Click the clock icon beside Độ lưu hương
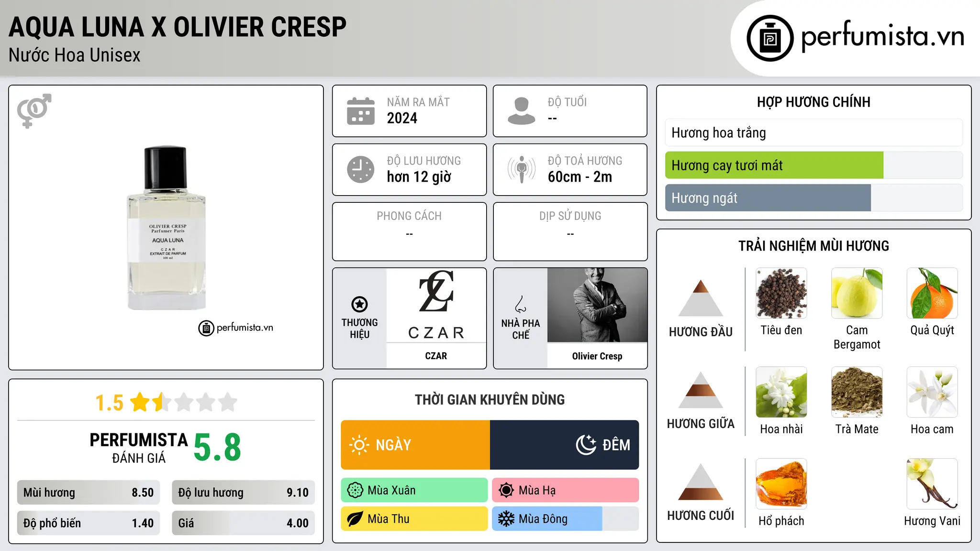 pyautogui.click(x=361, y=169)
